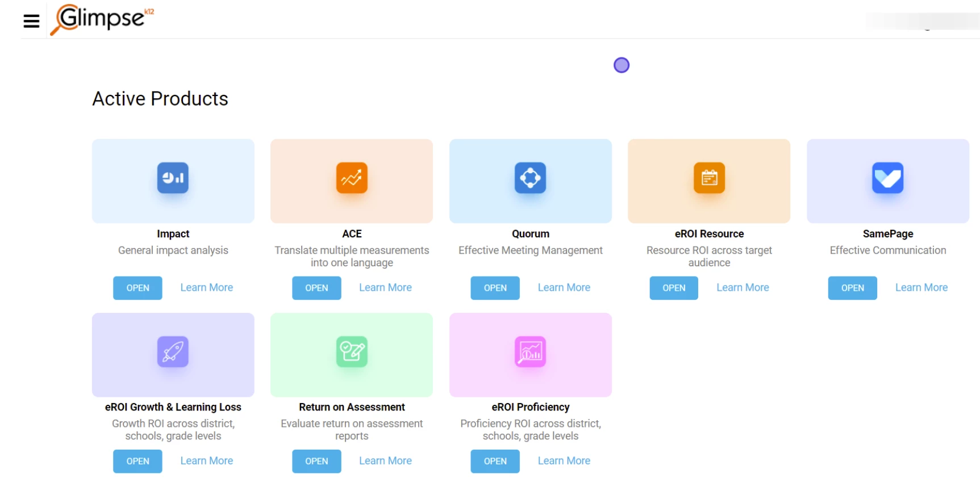Click the 'SamePage' product title
Image resolution: width=980 pixels, height=486 pixels.
[x=887, y=234]
